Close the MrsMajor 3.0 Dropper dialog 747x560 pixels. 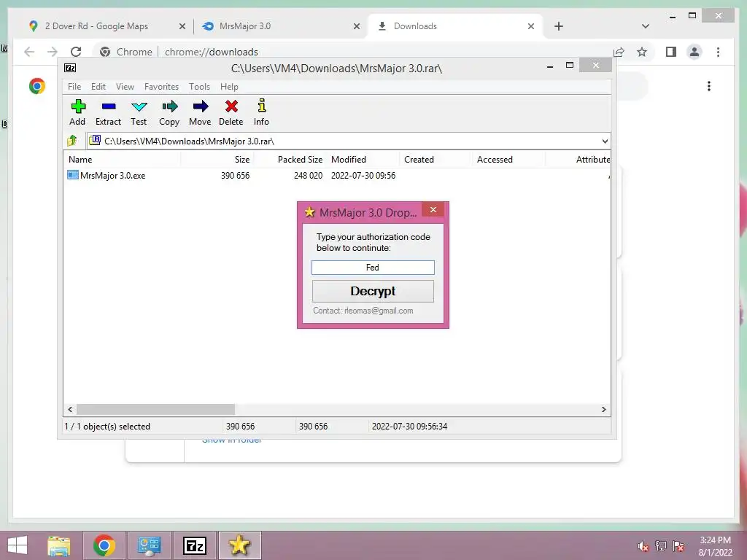pyautogui.click(x=433, y=209)
